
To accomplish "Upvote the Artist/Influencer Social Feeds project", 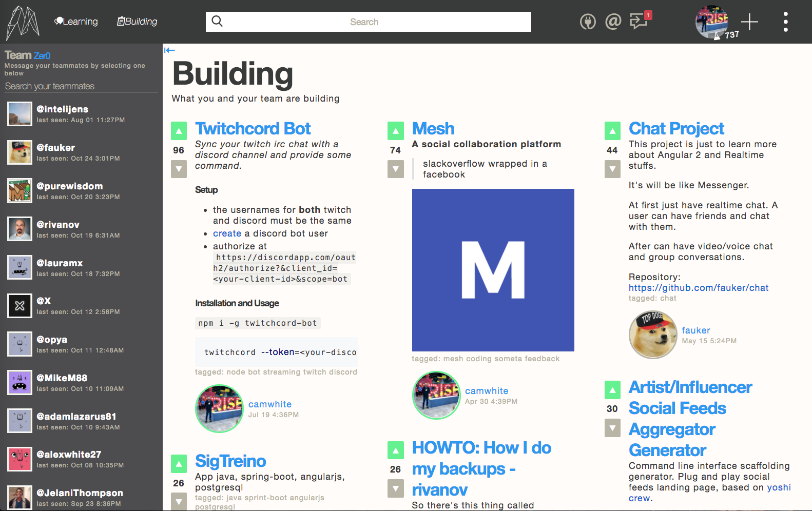I will click(x=612, y=390).
